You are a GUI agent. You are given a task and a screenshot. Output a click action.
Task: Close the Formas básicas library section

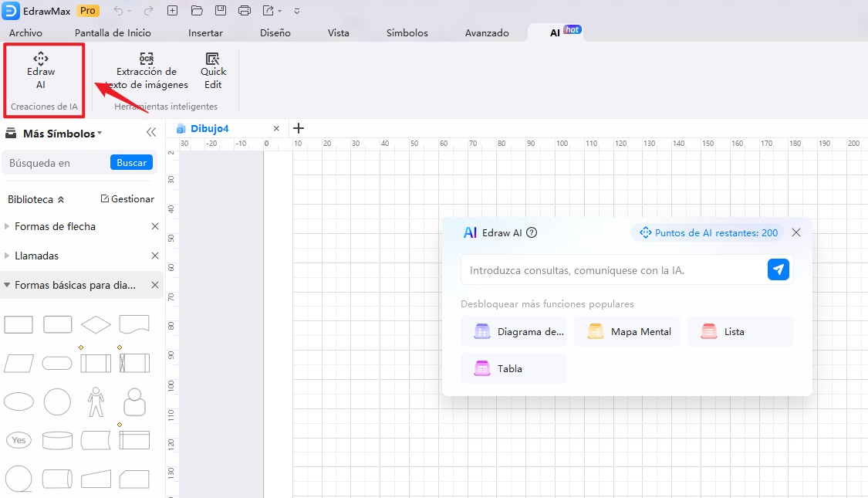pos(154,285)
